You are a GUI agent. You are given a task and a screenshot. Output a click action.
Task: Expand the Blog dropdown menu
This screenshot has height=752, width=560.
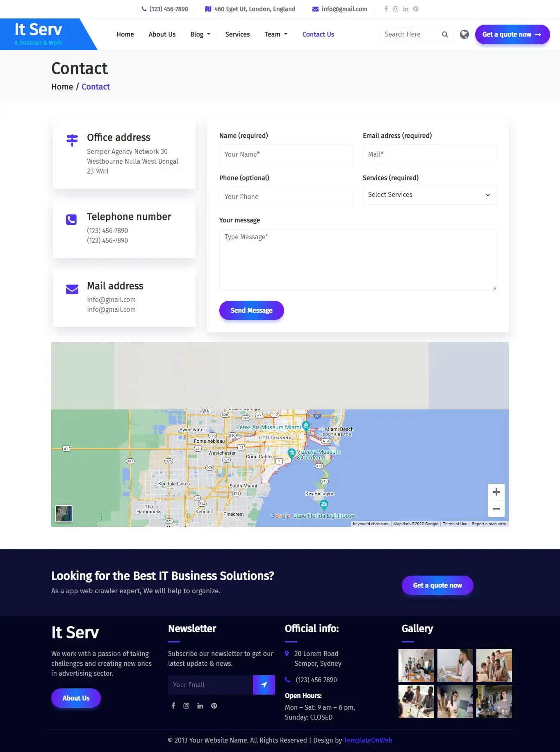point(200,34)
